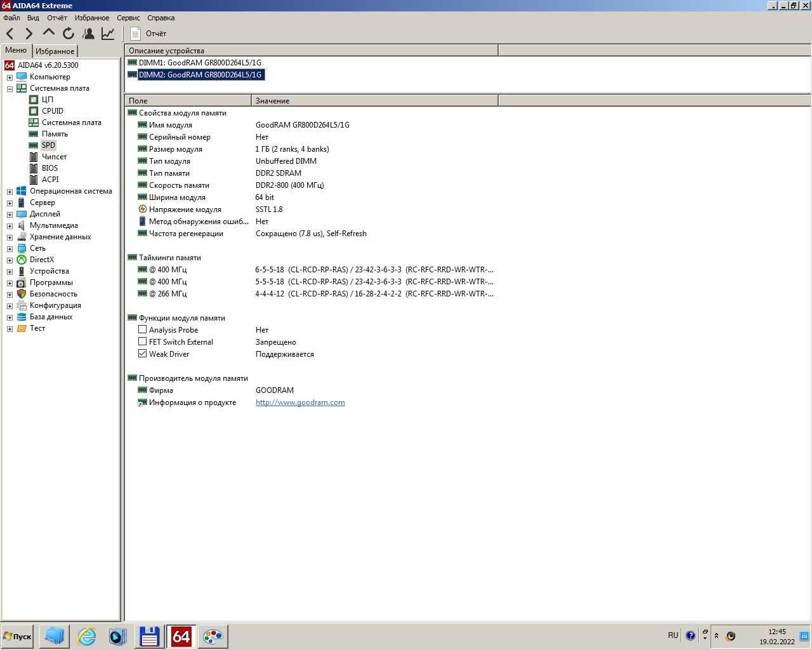Screen dimensions: 812x650
Task: Open the Отчёт menu
Action: (x=56, y=18)
